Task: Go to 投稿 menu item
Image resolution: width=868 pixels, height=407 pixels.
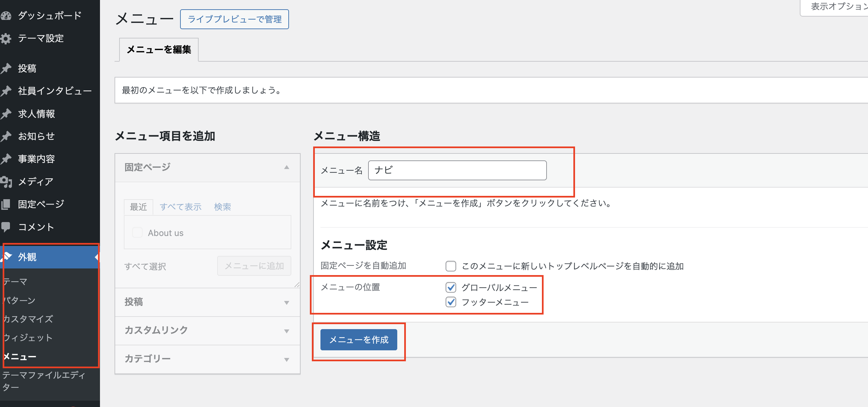Action: [27, 69]
